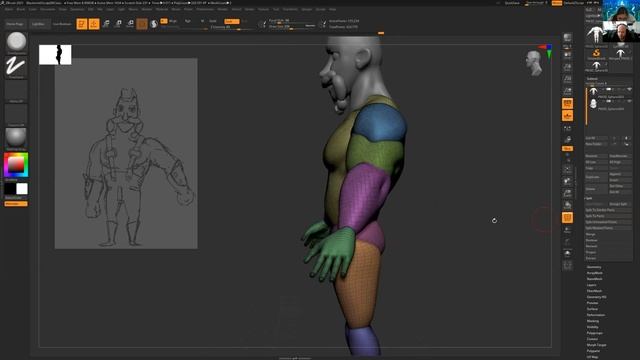Screen dimensions: 640x360
Task: Select the Merged PM3D tool thumbnail
Action: [620, 54]
